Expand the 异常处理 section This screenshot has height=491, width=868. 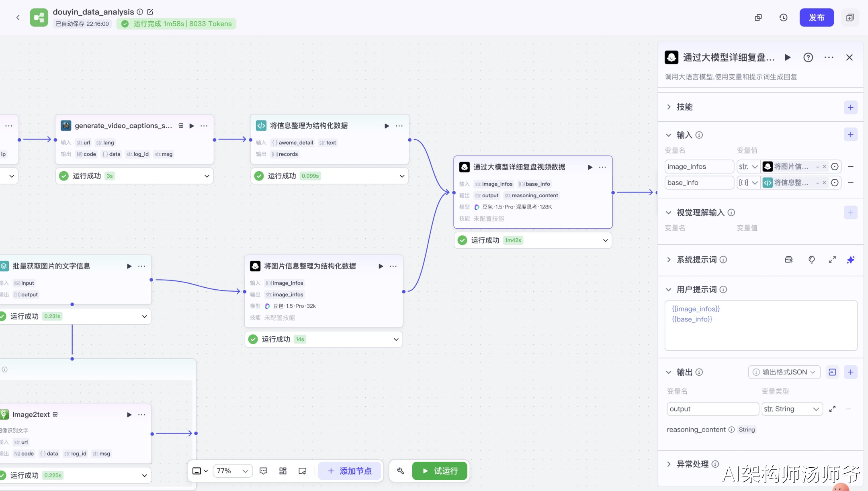pos(669,464)
